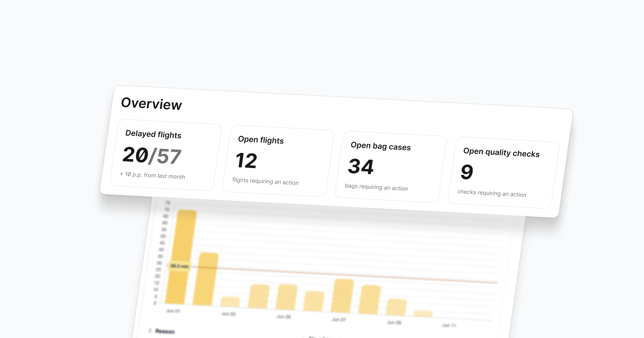644x338 pixels.
Task: Click the average minutes line label
Action: tap(180, 266)
